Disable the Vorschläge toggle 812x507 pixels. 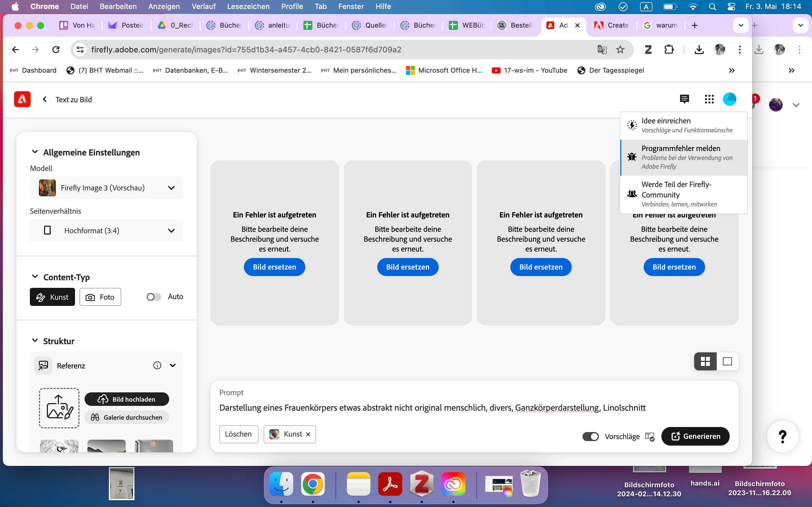tap(591, 437)
